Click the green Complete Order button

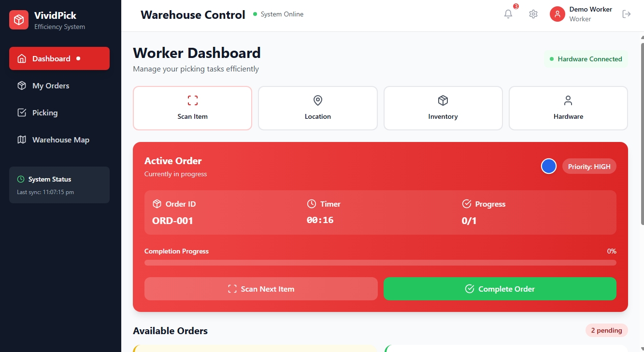500,289
